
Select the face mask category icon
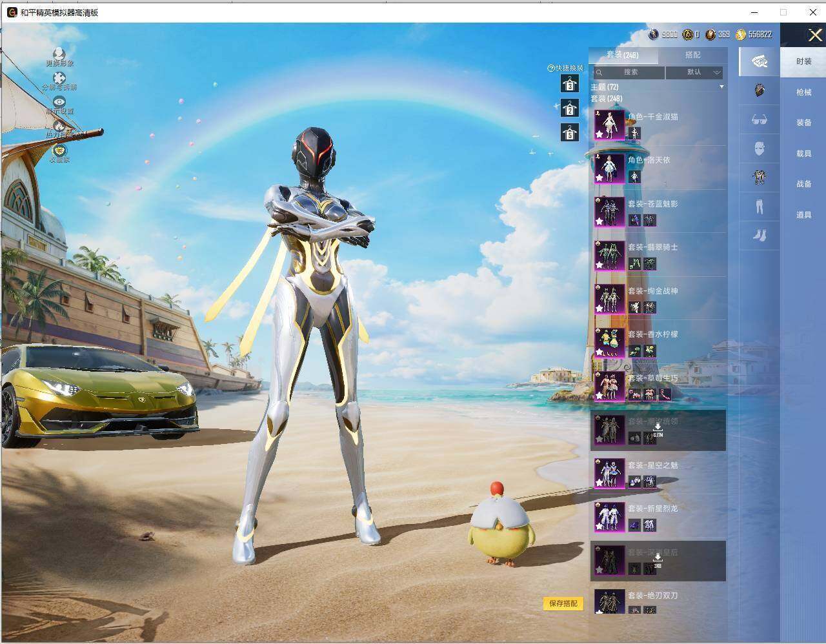[760, 150]
